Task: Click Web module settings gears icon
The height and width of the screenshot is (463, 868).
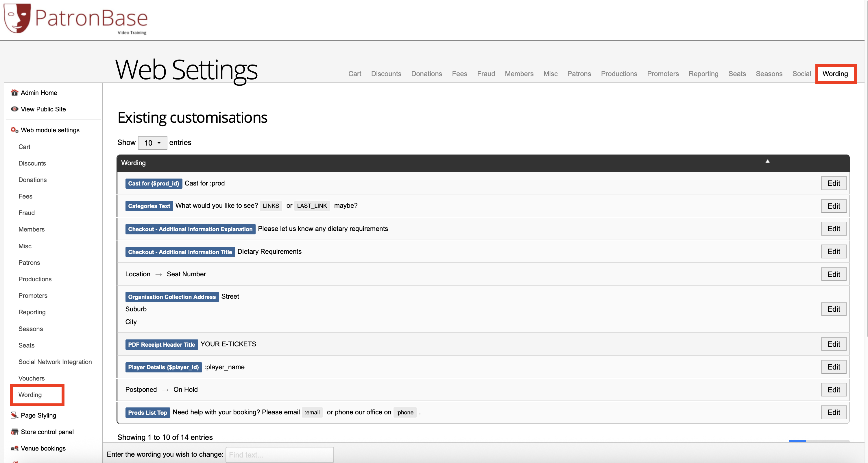Action: click(14, 130)
